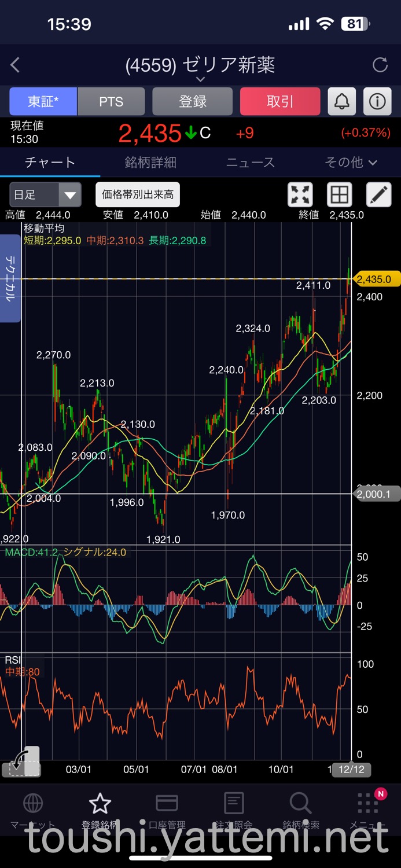Switch to PTS market
The image size is (401, 868).
click(111, 102)
